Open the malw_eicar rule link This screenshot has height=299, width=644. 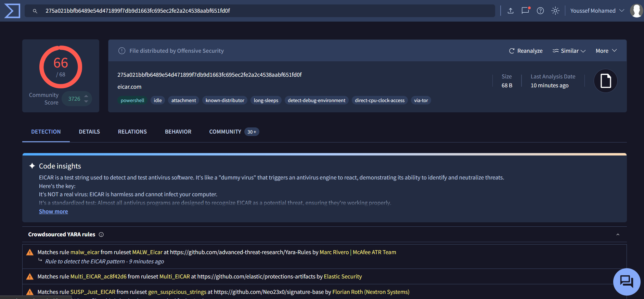85,252
